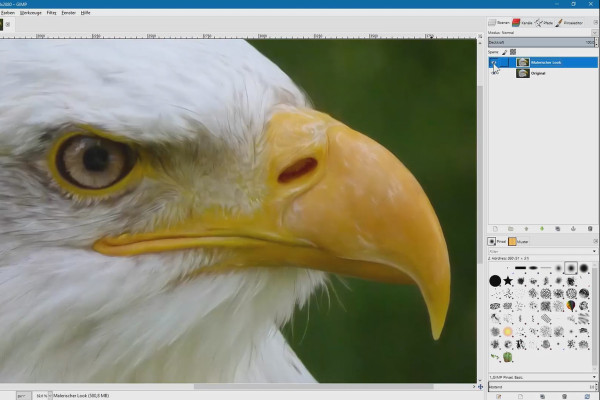Toggle chain link on Malerischer Look layer

coord(504,62)
